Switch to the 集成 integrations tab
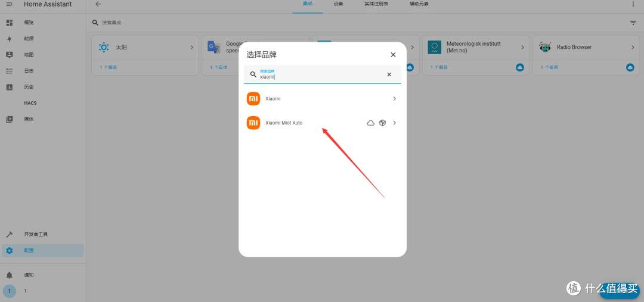644x302 pixels. [307, 4]
